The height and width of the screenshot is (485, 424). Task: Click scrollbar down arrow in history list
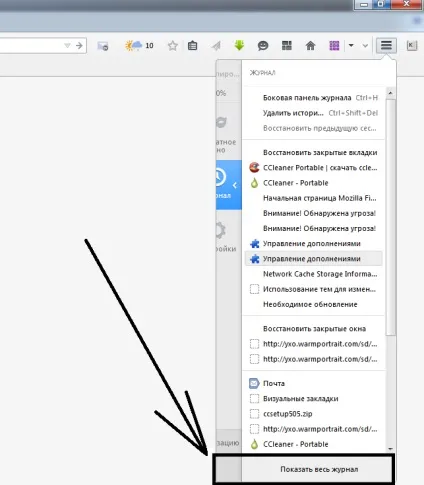(x=390, y=449)
